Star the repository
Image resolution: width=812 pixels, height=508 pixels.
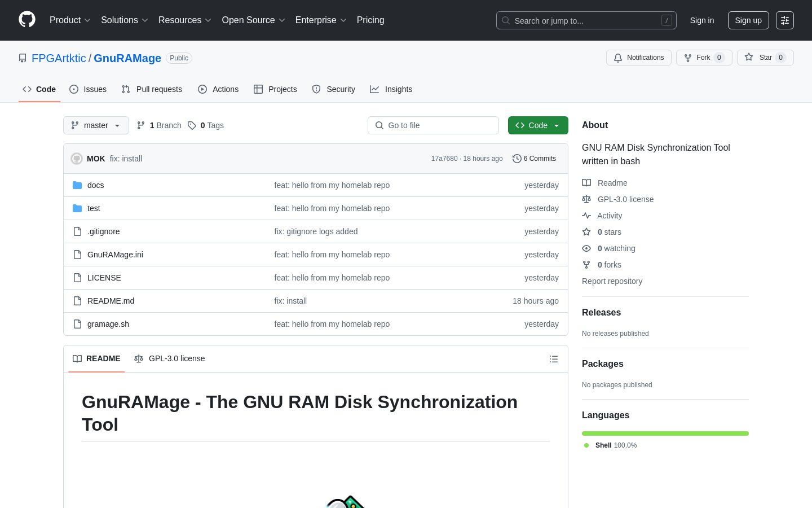(765, 58)
